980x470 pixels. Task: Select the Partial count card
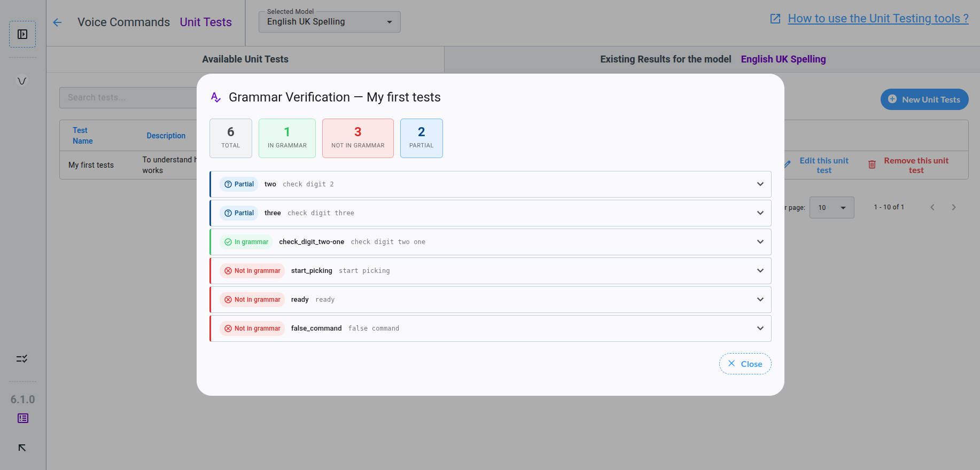(x=421, y=138)
